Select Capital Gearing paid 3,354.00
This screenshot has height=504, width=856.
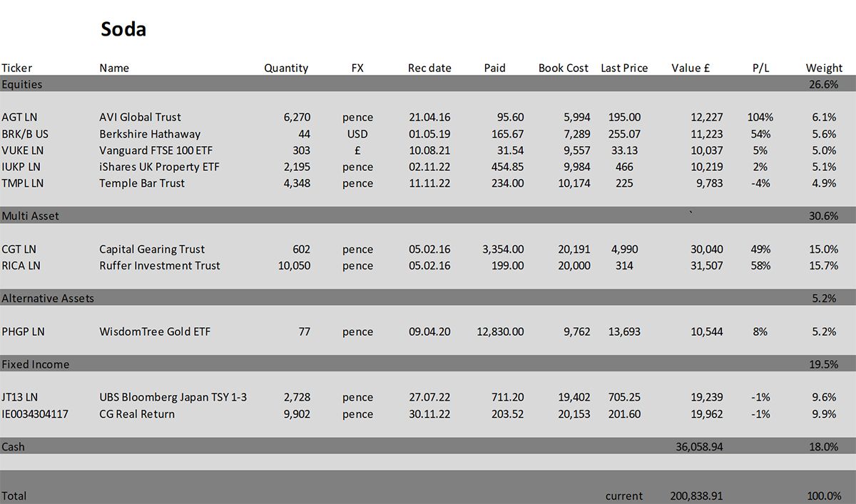[x=503, y=250]
